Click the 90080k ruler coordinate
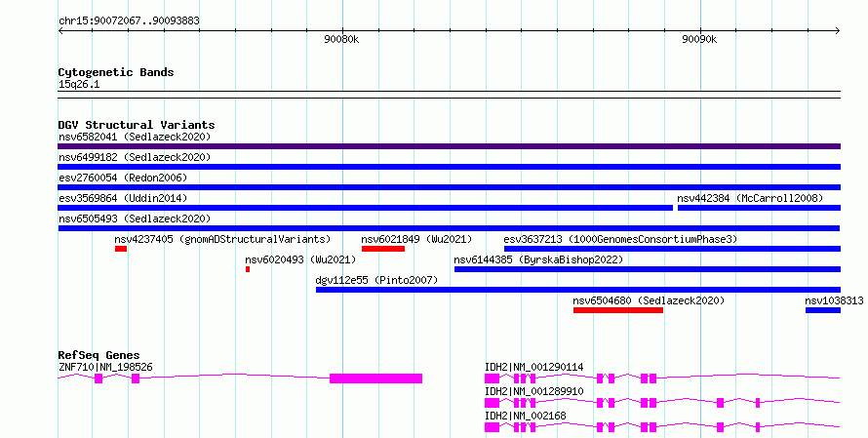The image size is (868, 438). (x=341, y=39)
